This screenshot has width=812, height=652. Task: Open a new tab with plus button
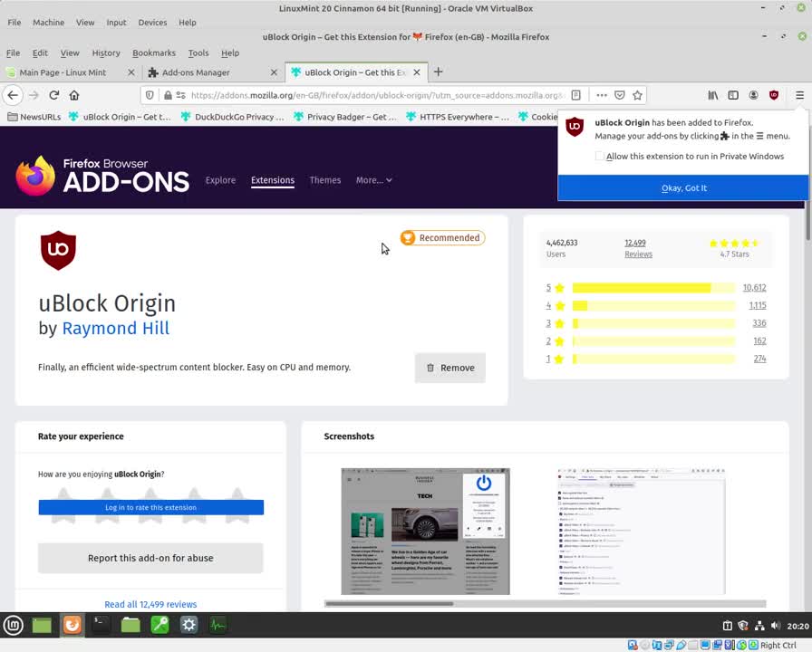point(438,72)
